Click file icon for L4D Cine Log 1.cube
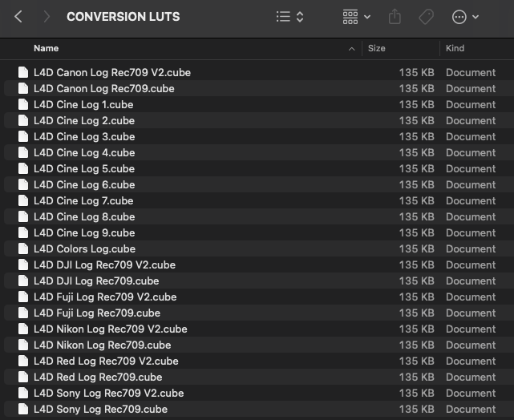The width and height of the screenshot is (514, 420). [23, 104]
